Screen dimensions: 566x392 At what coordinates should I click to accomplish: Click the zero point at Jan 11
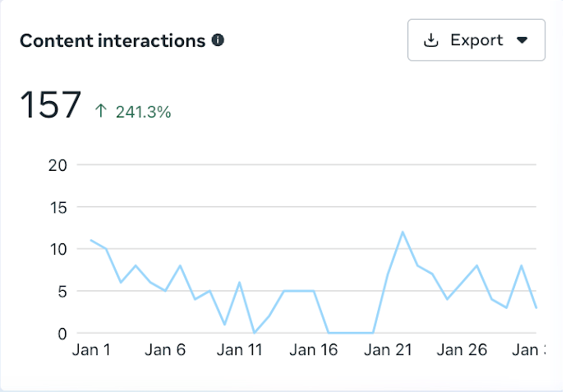(254, 333)
